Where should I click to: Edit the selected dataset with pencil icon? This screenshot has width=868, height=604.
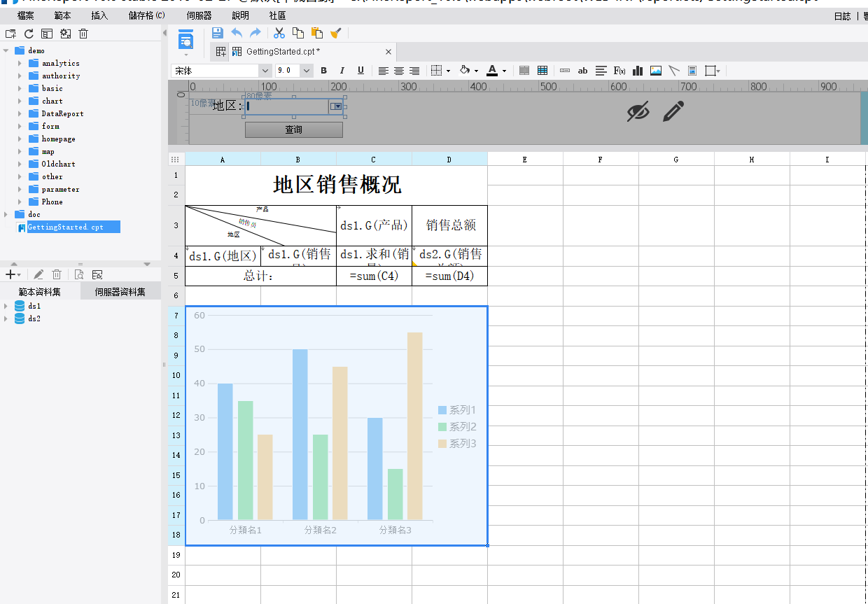[38, 274]
